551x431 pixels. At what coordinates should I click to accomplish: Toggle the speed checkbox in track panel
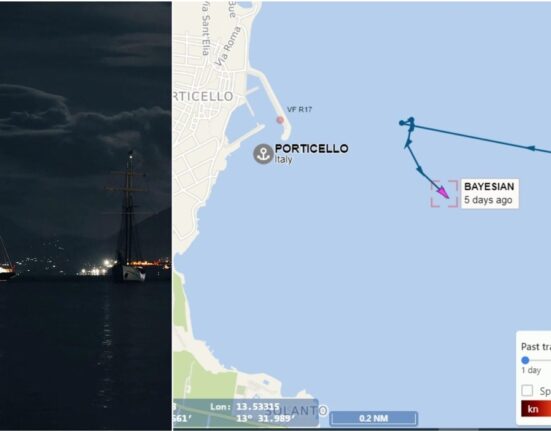coord(527,390)
